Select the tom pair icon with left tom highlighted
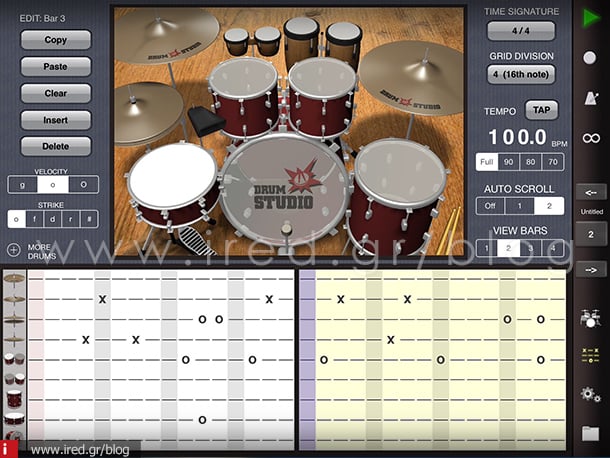610x458 pixels. pyautogui.click(x=14, y=358)
